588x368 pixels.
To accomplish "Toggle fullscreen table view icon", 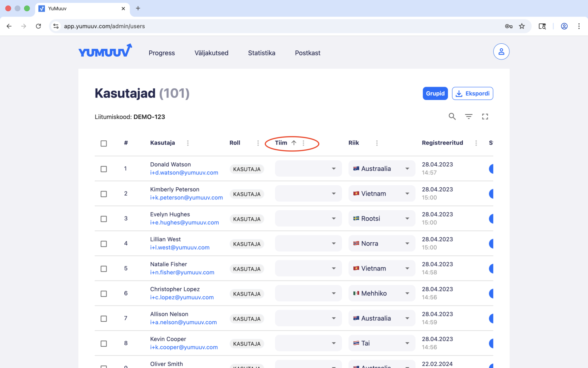I will pyautogui.click(x=485, y=117).
